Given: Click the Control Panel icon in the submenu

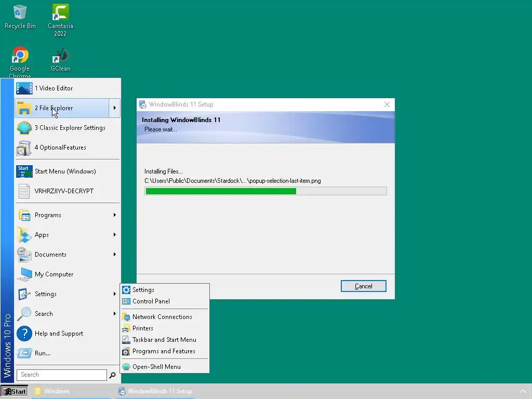Looking at the screenshot, I should 126,301.
